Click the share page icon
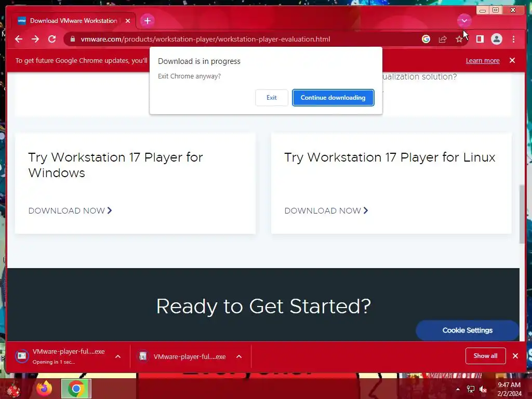This screenshot has width=532, height=399. tap(443, 39)
